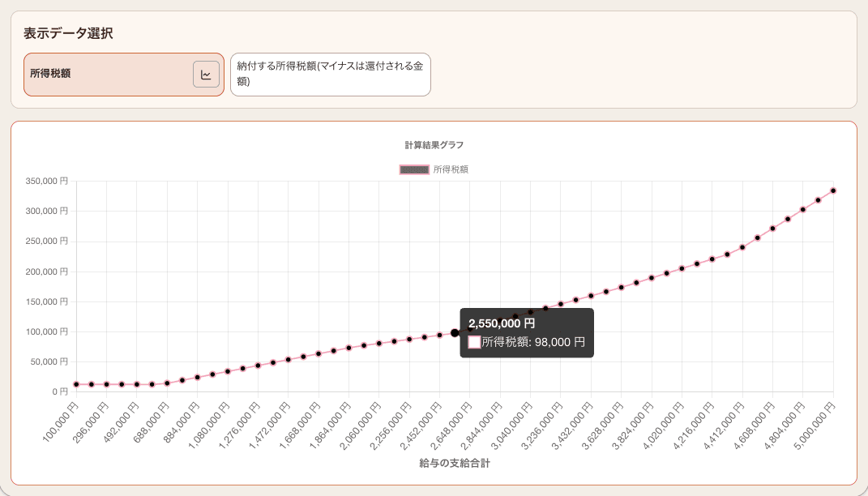The width and height of the screenshot is (868, 496).
Task: Toggle 所得税額 legend color box
Action: [x=414, y=170]
